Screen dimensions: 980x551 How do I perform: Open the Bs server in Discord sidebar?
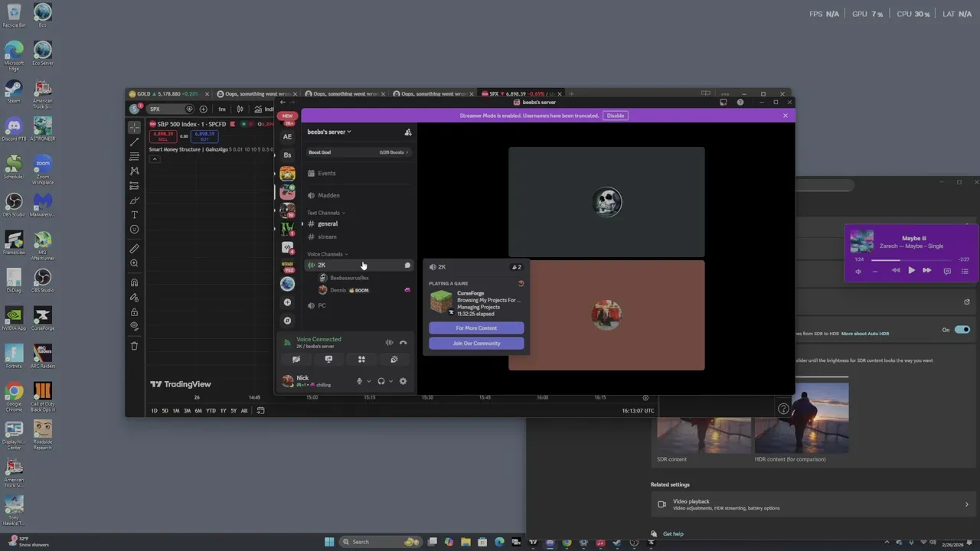287,155
